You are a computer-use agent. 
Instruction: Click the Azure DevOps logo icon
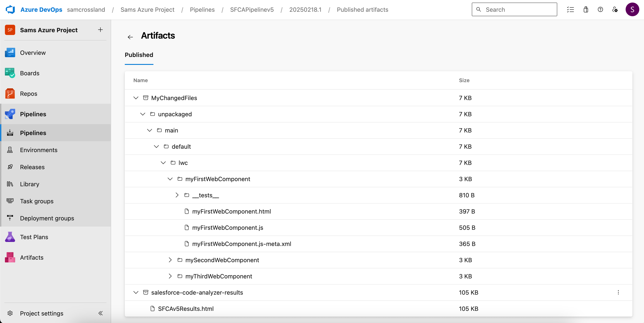(10, 9)
